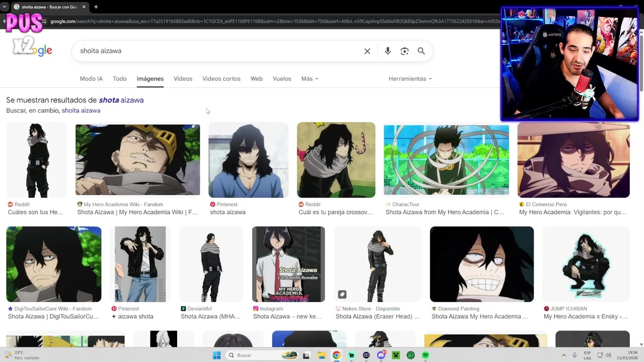The height and width of the screenshot is (362, 644).
Task: Open Task View on the taskbar
Action: click(x=306, y=355)
